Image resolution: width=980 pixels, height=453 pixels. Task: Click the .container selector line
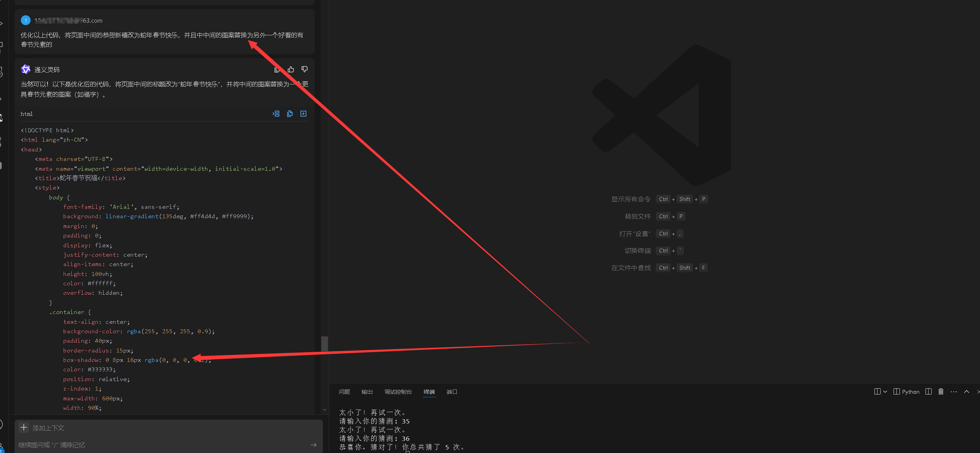[70, 312]
